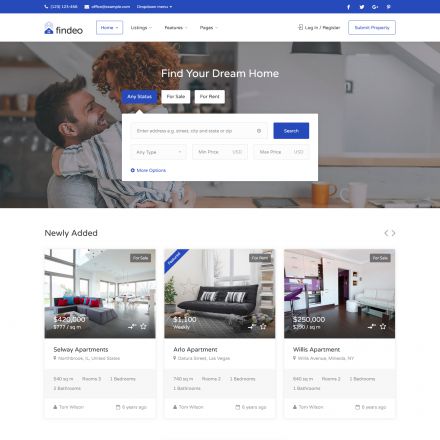Open the Pinterest social link
This screenshot has height=440, width=440.
(388, 7)
